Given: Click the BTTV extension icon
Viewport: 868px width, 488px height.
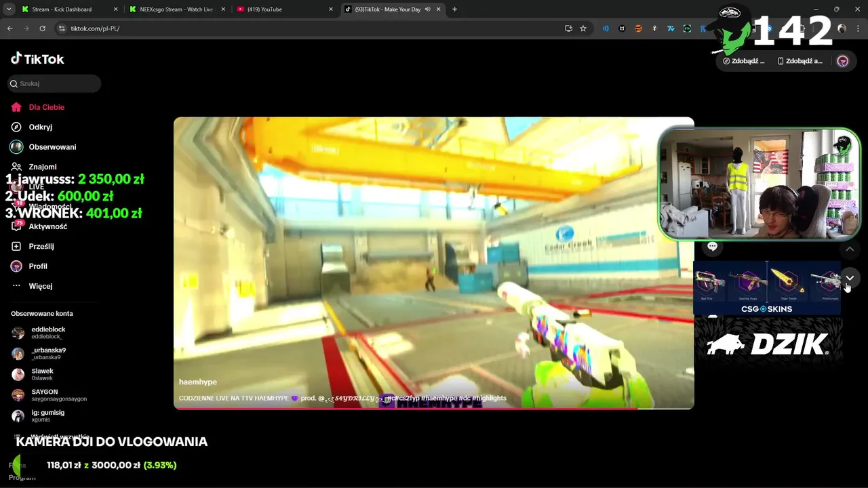Looking at the screenshot, I should click(687, 28).
